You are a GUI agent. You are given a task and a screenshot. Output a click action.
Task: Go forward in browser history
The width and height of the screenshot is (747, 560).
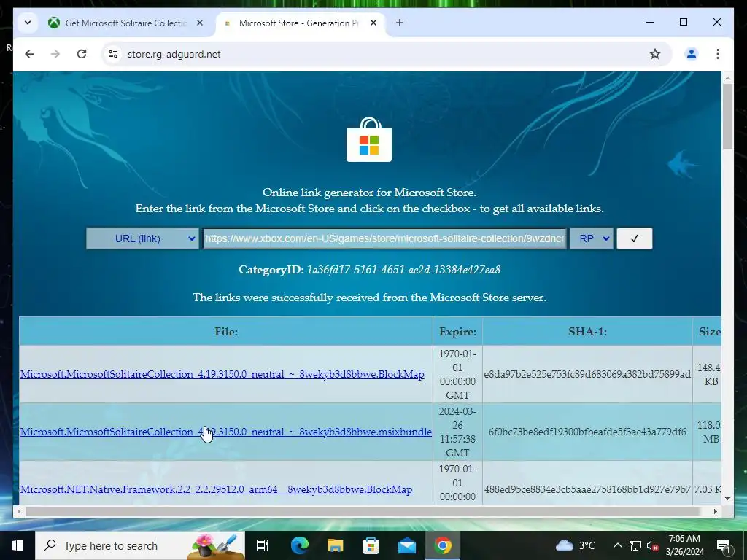pos(55,54)
